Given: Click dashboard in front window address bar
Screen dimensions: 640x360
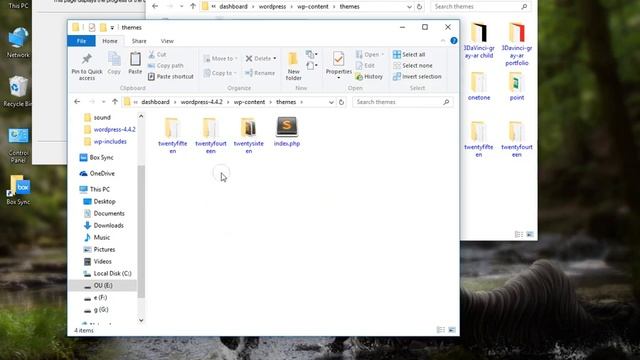Looking at the screenshot, I should coord(155,102).
